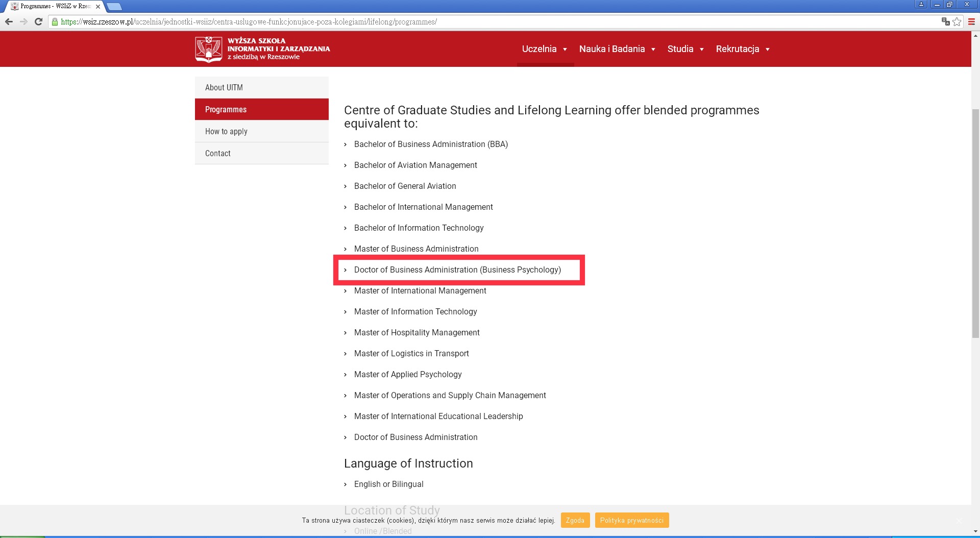Expand the Nauka i Badania menu
The height and width of the screenshot is (538, 980).
tap(617, 49)
